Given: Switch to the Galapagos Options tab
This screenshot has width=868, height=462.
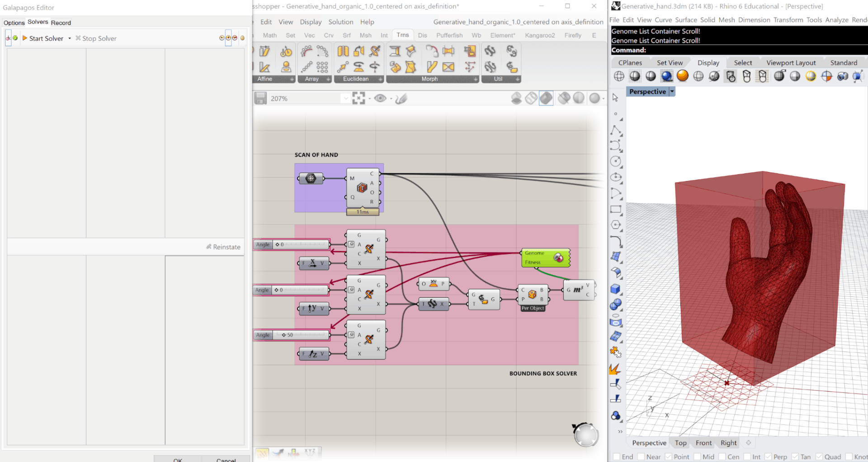Looking at the screenshot, I should 14,23.
